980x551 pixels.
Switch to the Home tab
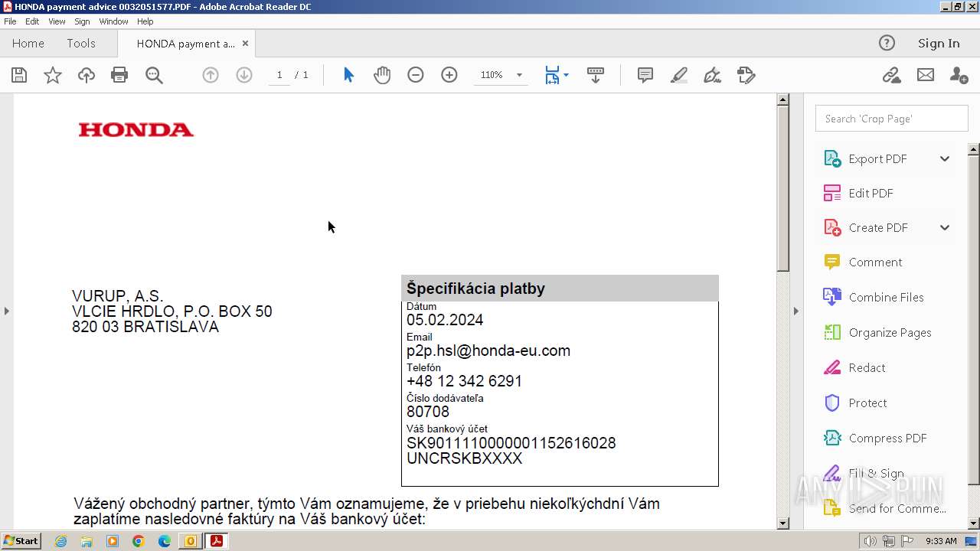pyautogui.click(x=28, y=44)
